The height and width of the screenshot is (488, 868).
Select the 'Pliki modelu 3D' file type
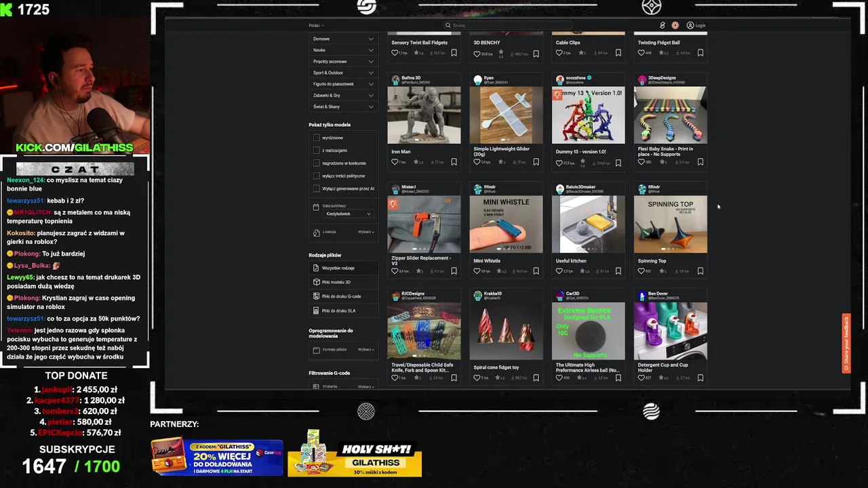point(343,282)
